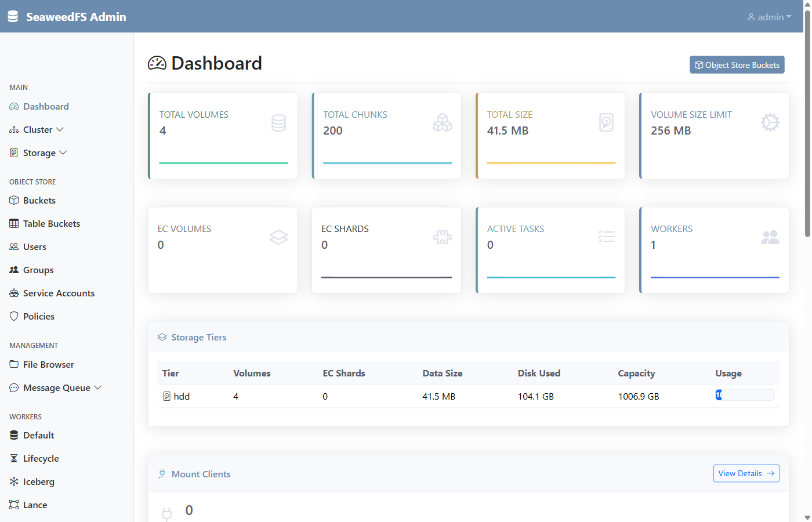Image resolution: width=812 pixels, height=522 pixels.
Task: Click the EC Shards puzzle icon
Action: click(443, 237)
